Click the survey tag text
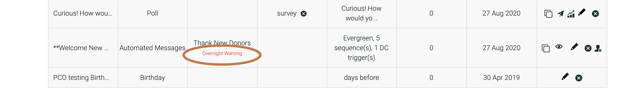The height and width of the screenshot is (96, 644). pos(286,13)
